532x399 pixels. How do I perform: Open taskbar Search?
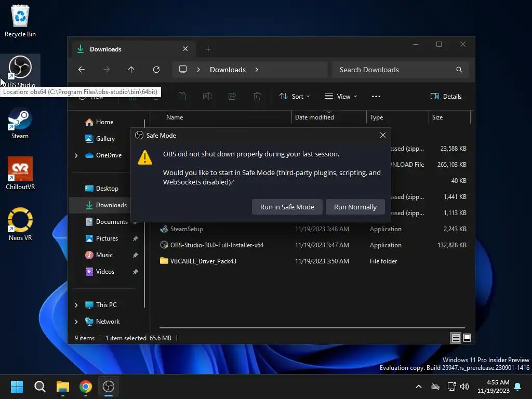click(39, 387)
